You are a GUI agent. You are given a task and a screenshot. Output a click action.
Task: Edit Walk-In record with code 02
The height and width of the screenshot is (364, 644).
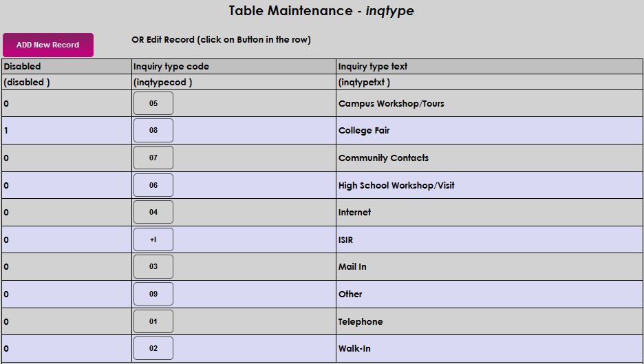point(153,348)
